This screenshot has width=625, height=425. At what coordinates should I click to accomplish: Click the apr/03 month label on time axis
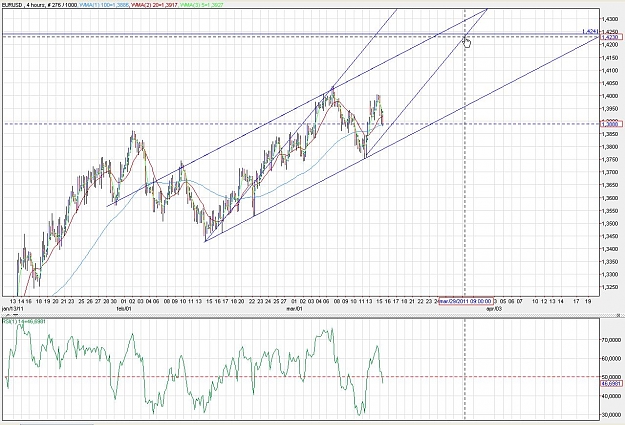[x=493, y=309]
